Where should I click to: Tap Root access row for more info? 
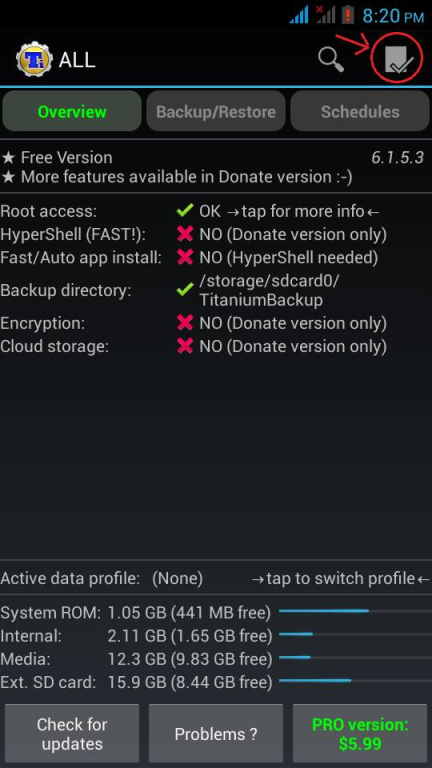click(x=216, y=212)
